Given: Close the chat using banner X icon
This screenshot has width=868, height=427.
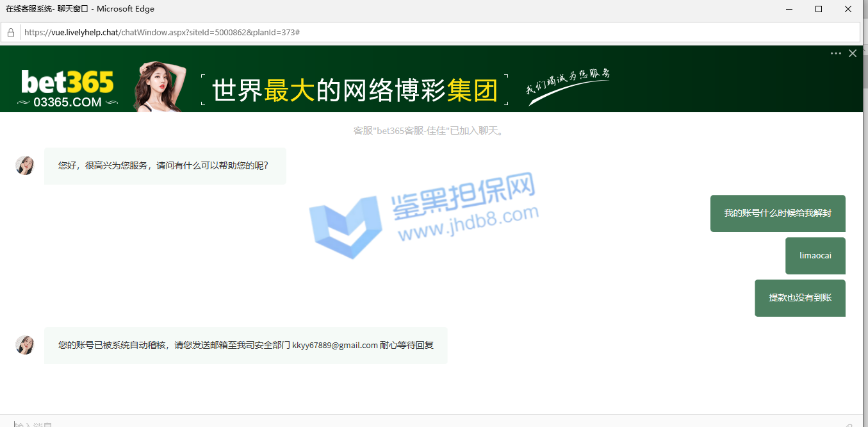Looking at the screenshot, I should click(853, 53).
